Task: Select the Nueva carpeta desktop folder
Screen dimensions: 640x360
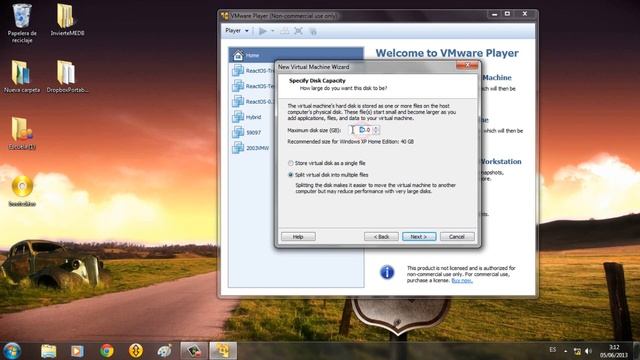Action: pyautogui.click(x=22, y=77)
